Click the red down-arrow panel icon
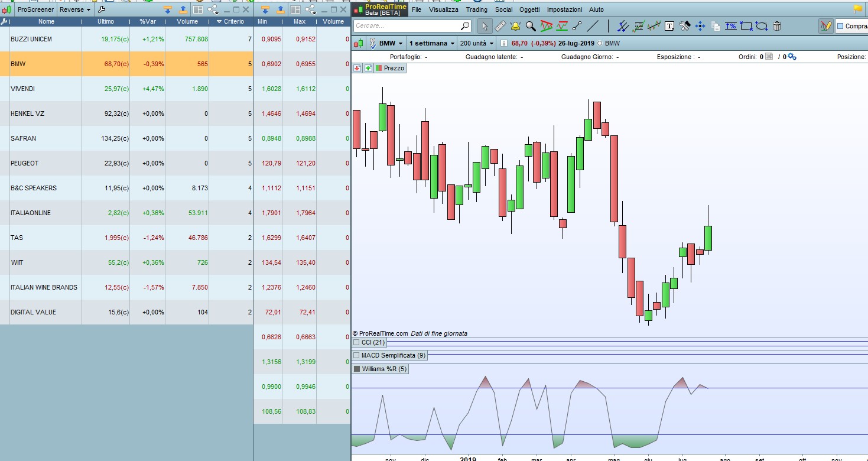Viewport: 868px width, 461px height. pos(357,68)
